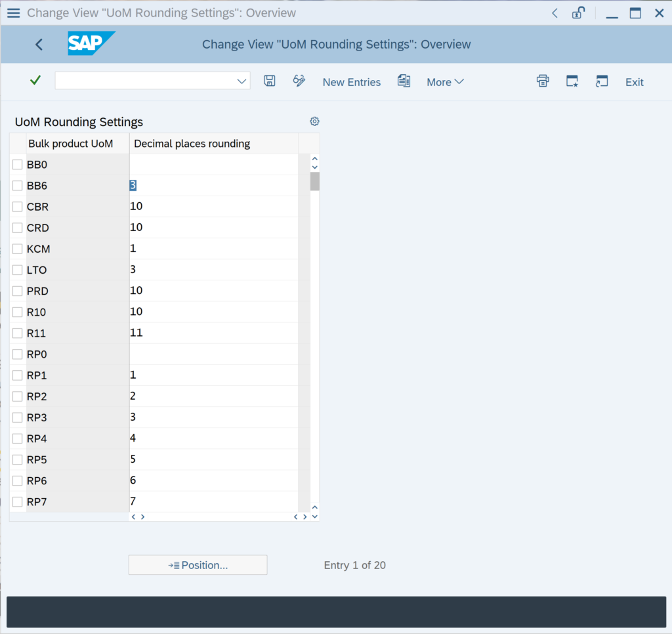
Task: Select the RP3 row checkbox
Action: [x=17, y=417]
